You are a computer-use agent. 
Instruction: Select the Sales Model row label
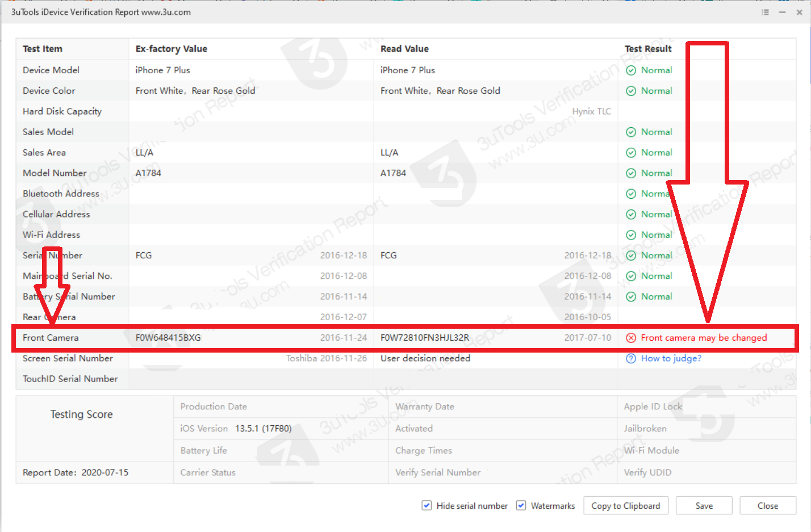click(x=48, y=132)
